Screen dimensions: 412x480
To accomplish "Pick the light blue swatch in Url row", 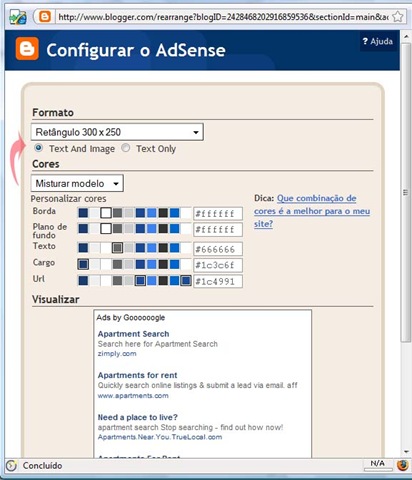I will coord(152,281).
